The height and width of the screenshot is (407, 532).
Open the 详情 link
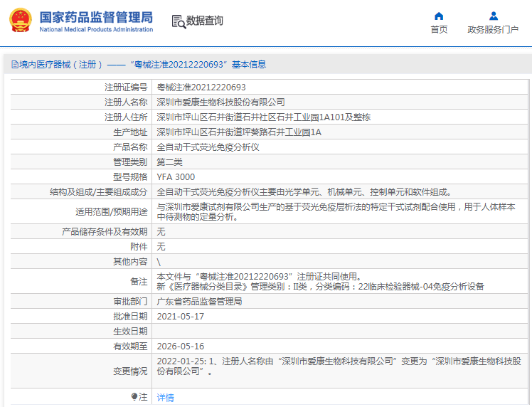pos(165,397)
